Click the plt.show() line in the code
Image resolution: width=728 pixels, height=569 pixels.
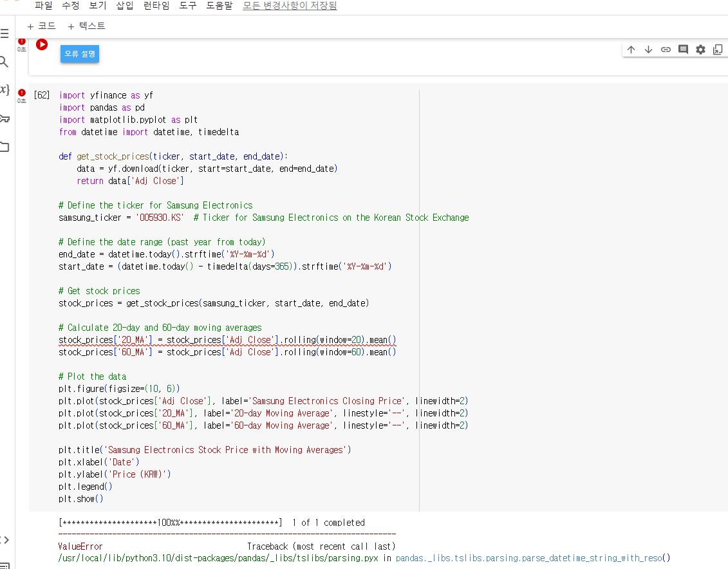(81, 499)
